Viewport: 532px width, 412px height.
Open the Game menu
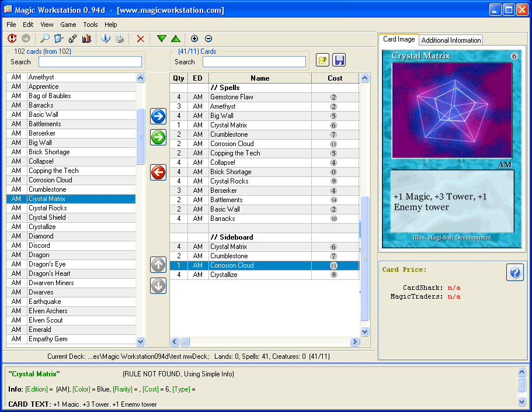point(68,25)
